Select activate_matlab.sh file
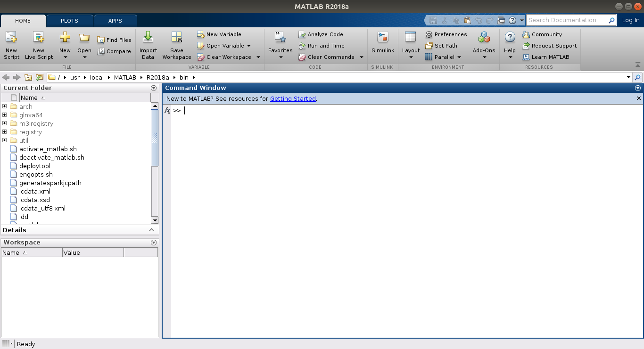644x349 pixels. point(48,149)
